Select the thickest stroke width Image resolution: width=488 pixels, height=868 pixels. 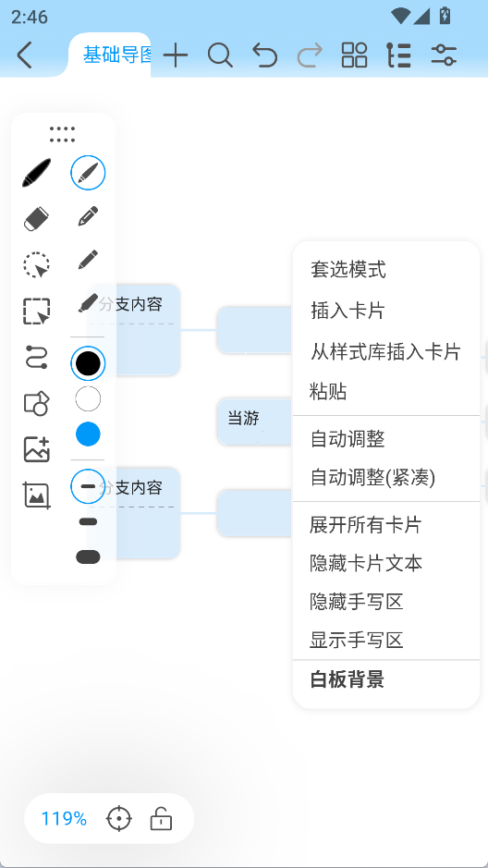click(88, 556)
